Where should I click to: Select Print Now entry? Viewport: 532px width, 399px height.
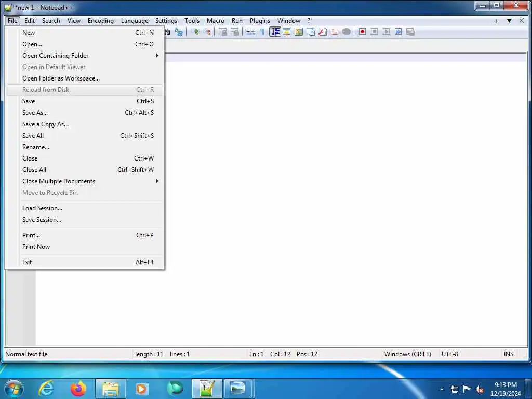85,247
